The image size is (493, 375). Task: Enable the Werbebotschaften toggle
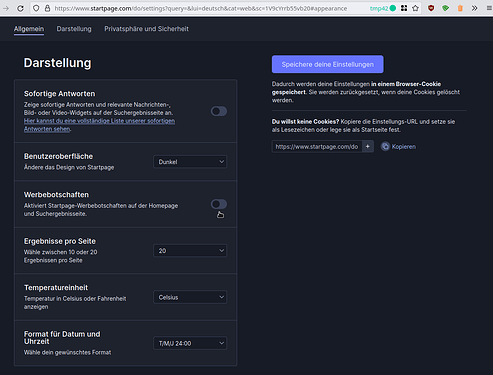tap(219, 204)
